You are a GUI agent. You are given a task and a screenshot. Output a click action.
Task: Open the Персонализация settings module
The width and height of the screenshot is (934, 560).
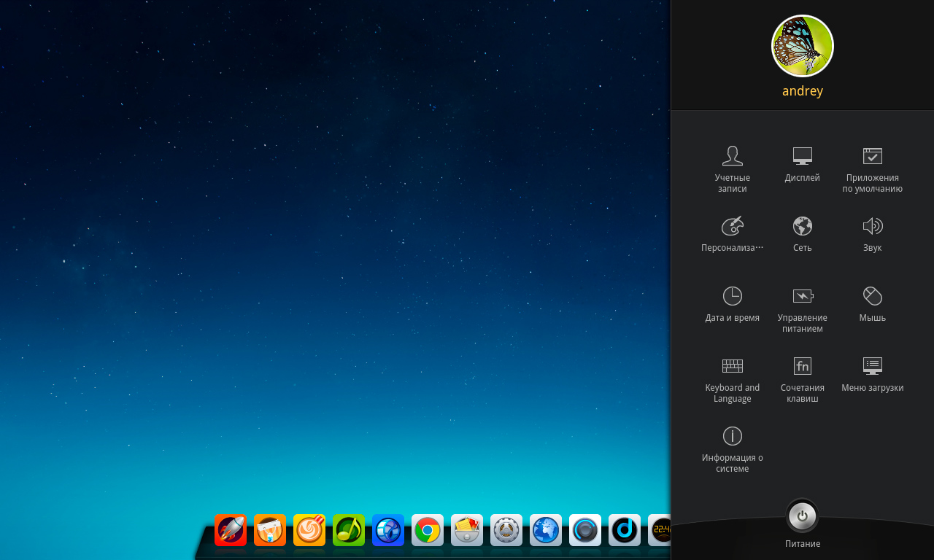tap(732, 233)
